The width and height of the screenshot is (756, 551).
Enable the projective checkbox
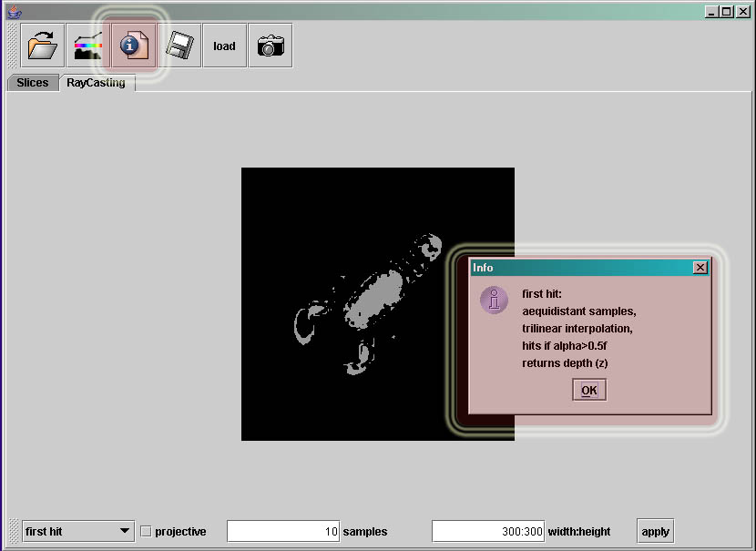(147, 532)
